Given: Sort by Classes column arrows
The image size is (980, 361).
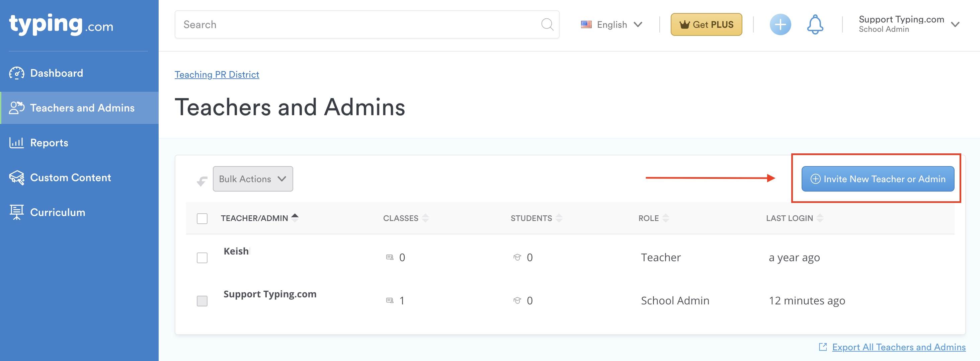Looking at the screenshot, I should pos(425,218).
